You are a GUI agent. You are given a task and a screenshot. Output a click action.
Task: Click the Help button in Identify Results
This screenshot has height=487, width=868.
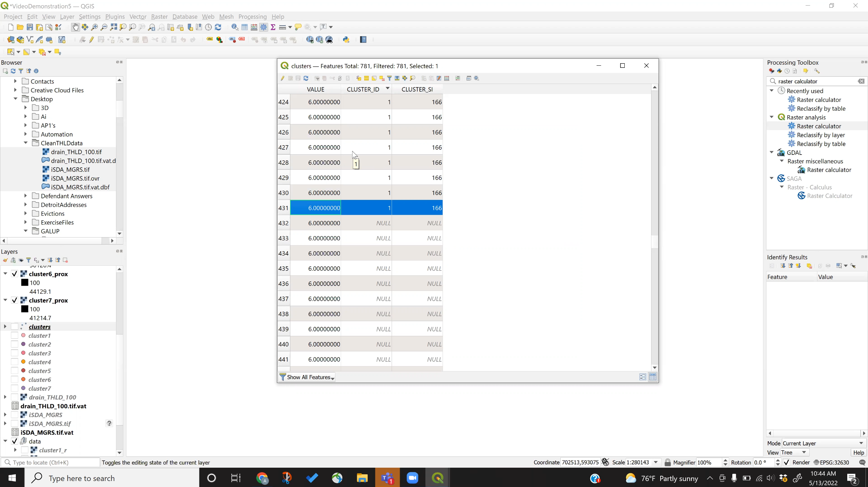point(858,453)
